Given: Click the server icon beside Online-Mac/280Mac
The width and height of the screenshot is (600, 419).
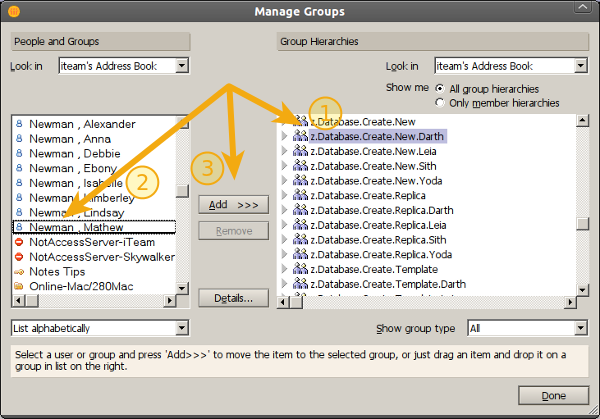Looking at the screenshot, I should click(x=19, y=286).
